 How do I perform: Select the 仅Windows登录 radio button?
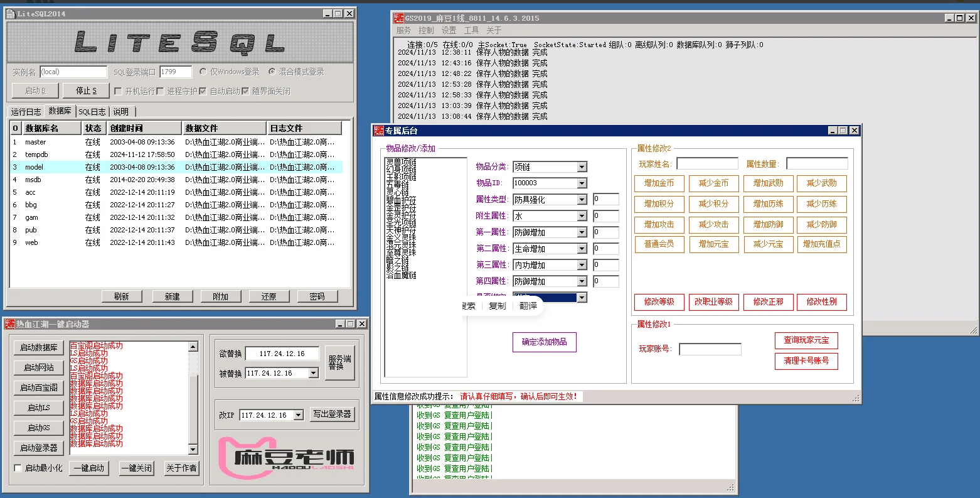coord(204,71)
